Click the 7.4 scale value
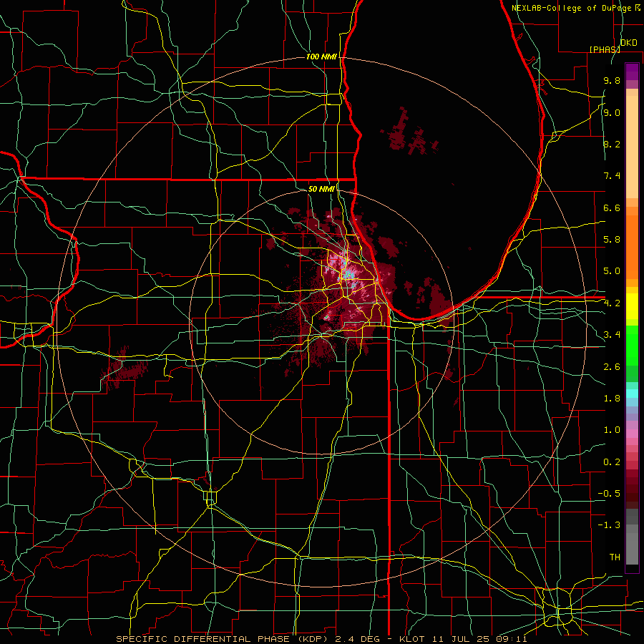This screenshot has width=644, height=644. pyautogui.click(x=612, y=176)
